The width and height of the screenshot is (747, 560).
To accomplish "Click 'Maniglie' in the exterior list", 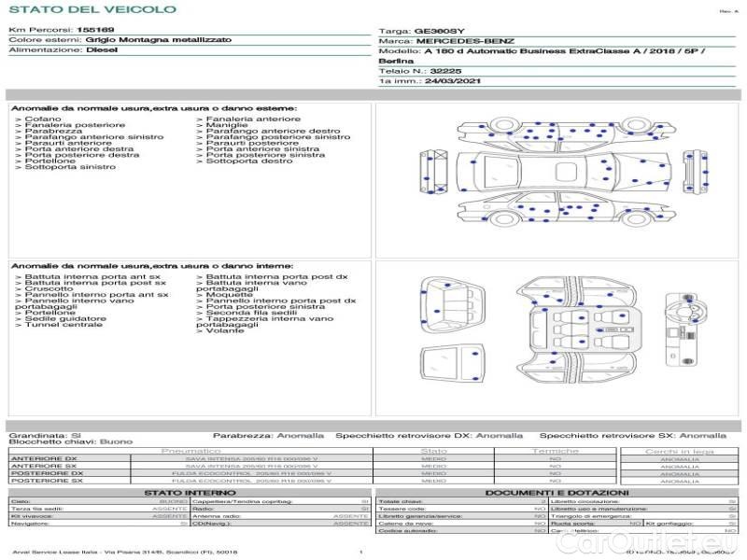I will tap(227, 125).
